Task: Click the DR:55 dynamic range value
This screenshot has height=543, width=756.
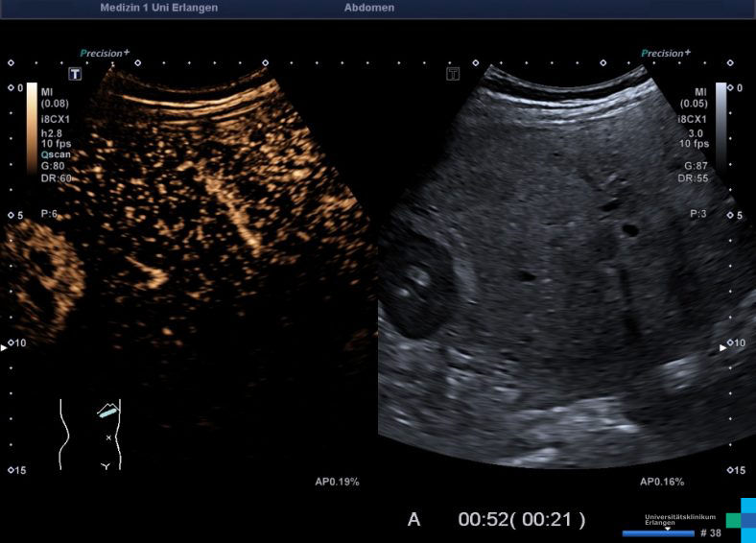Action: pyautogui.click(x=694, y=178)
